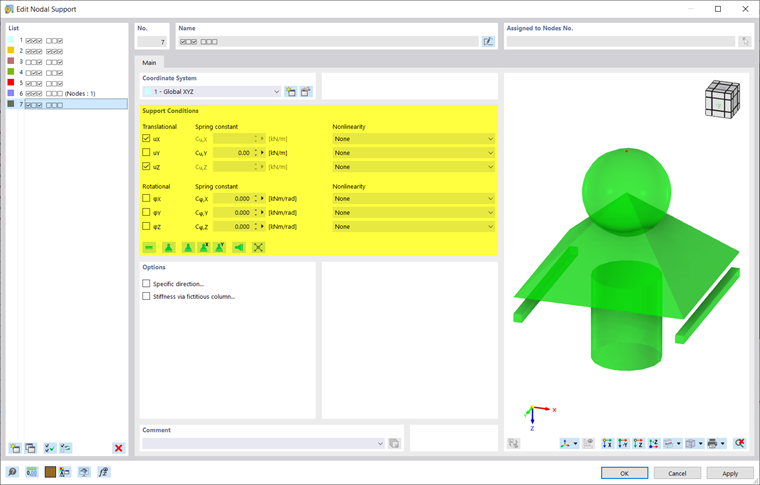
Task: Expand the uX Nonlinearity dropdown
Action: 413,139
